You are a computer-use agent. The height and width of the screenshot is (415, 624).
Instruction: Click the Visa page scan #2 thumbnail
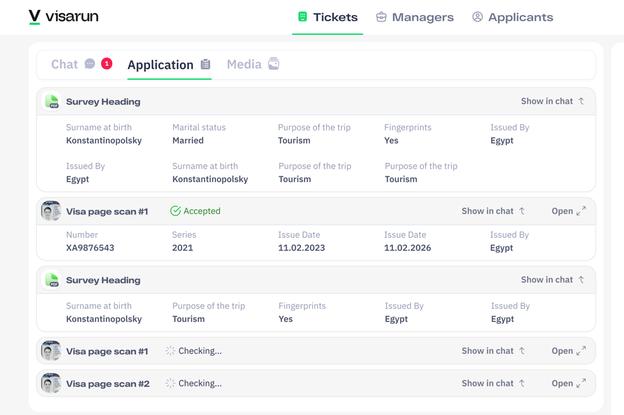coord(51,383)
